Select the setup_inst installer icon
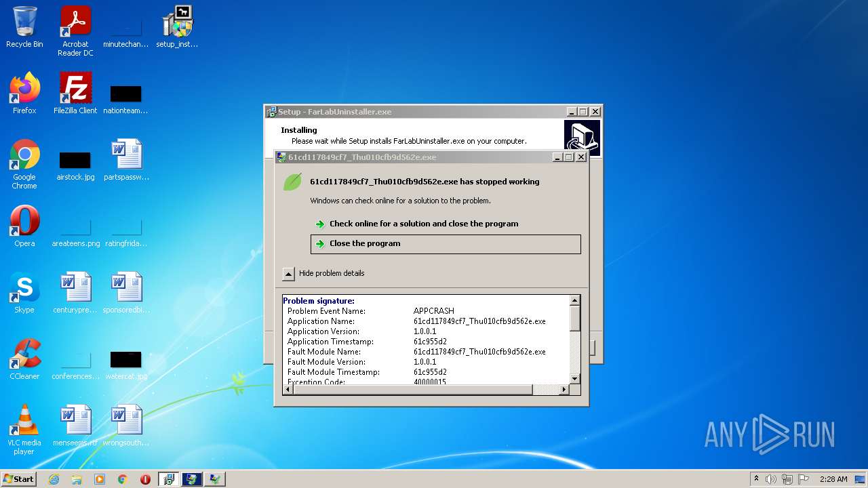This screenshot has height=488, width=868. coord(177,27)
